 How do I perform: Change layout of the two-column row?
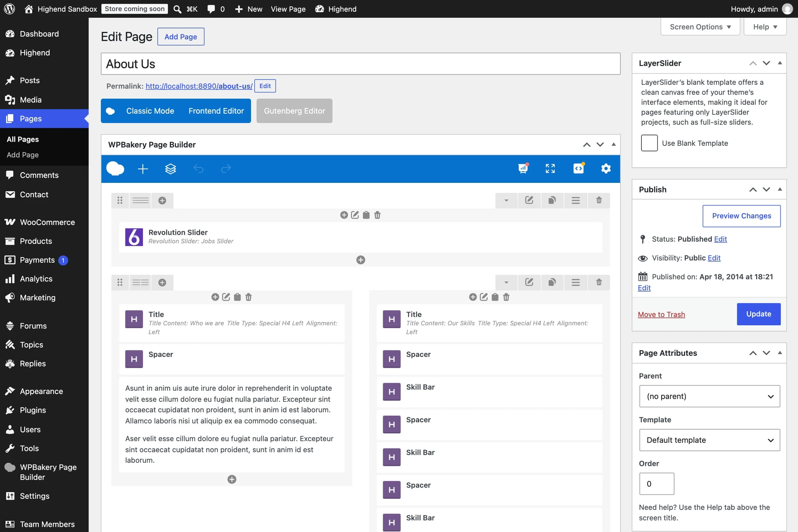point(140,282)
